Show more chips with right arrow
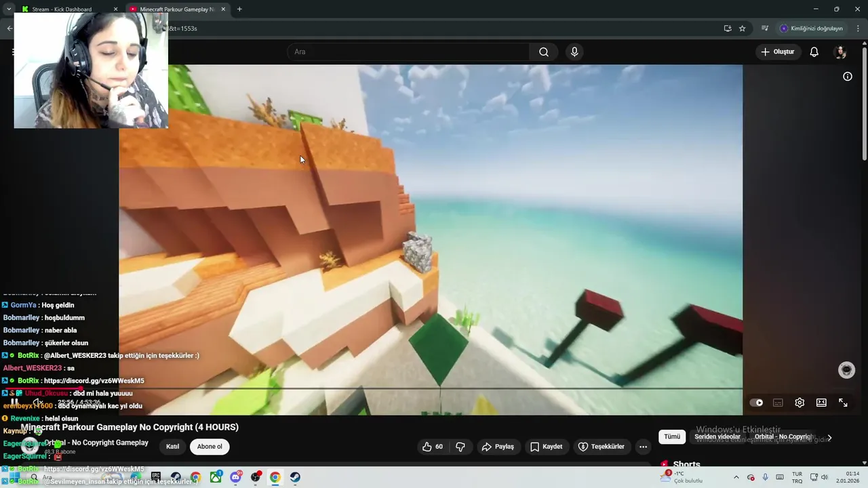This screenshot has height=488, width=868. pos(829,437)
